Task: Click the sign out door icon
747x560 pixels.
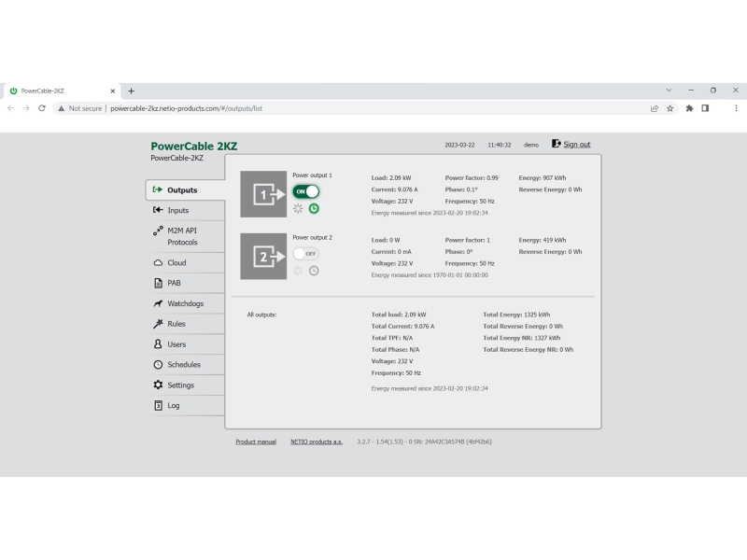Action: click(x=556, y=144)
